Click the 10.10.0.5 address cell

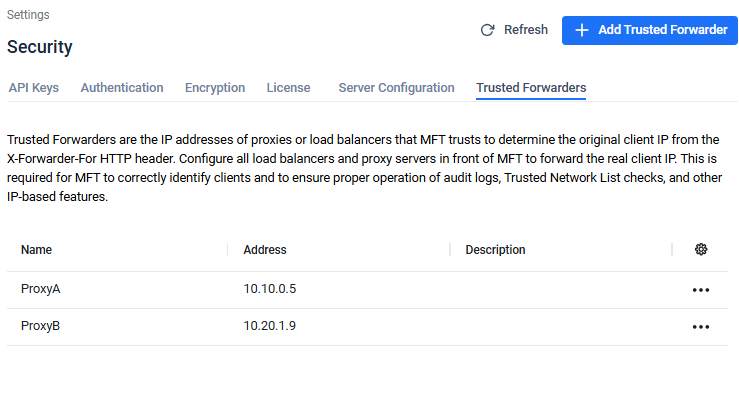pos(270,290)
